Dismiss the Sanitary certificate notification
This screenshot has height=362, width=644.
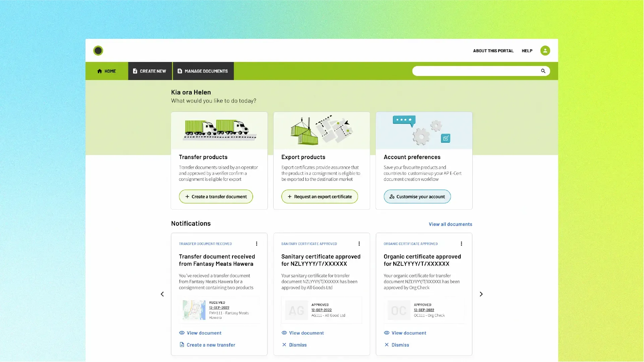[294, 345]
